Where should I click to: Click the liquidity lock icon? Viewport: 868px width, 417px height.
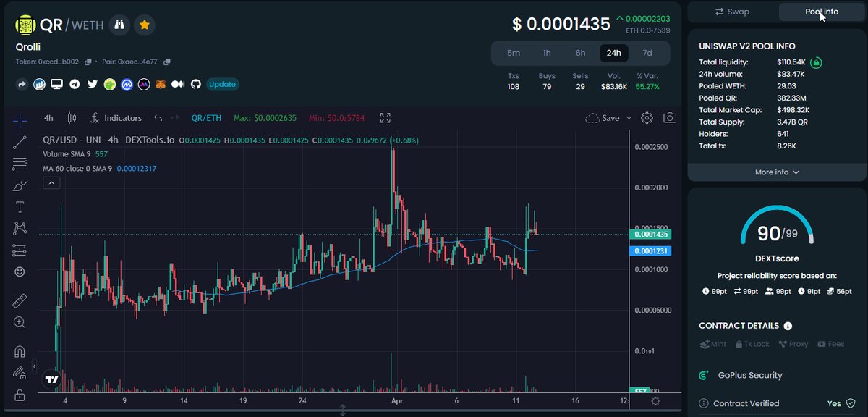click(x=816, y=62)
